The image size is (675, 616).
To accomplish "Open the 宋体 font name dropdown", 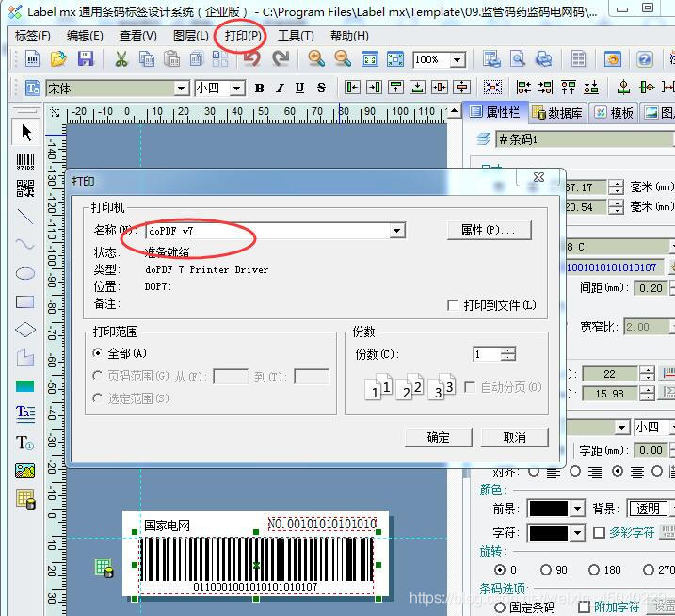I will tap(182, 89).
